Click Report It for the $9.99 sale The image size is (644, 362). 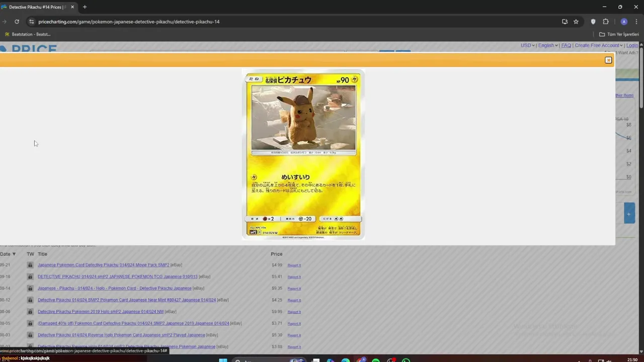coord(294,312)
